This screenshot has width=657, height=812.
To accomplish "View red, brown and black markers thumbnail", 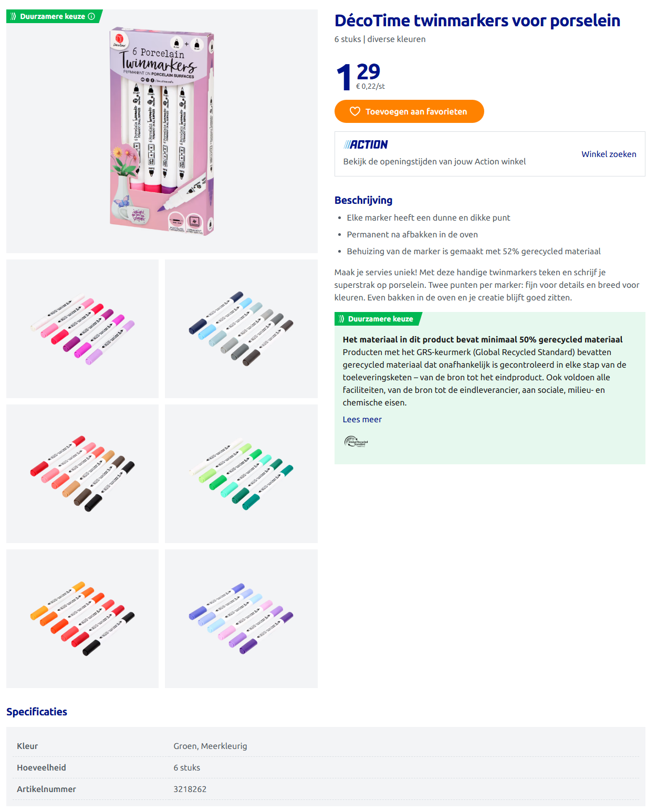I will tap(82, 473).
